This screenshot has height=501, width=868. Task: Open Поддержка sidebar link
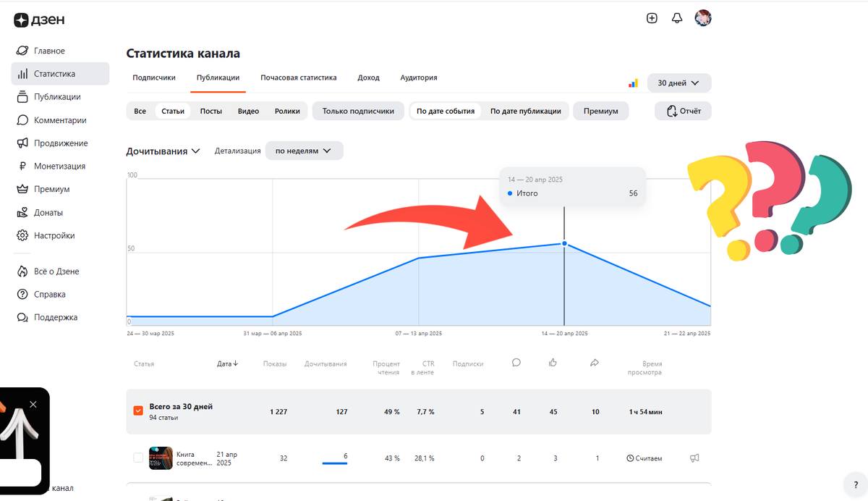coord(60,318)
